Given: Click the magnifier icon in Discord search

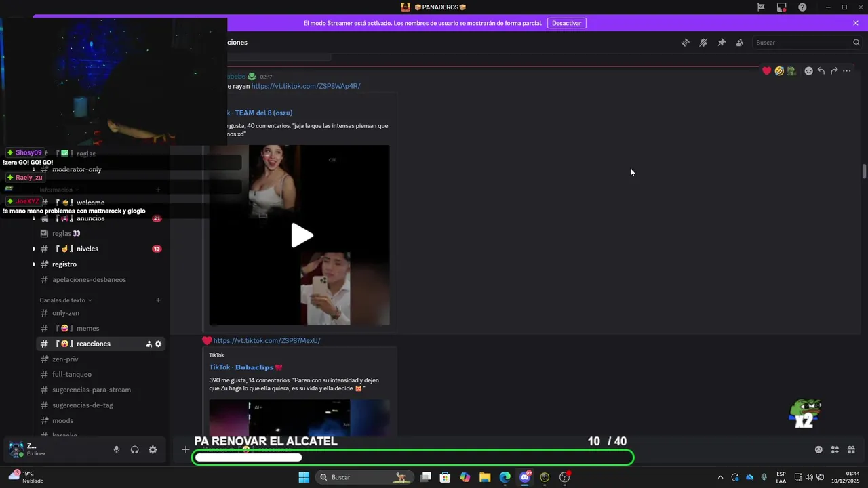Looking at the screenshot, I should (x=856, y=42).
